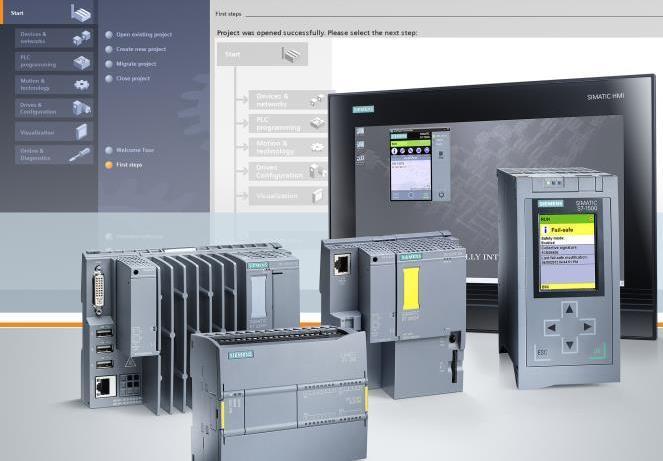Open Devices & networks portal icon in sidebar
Screen dimensions: 663x461
(82, 38)
